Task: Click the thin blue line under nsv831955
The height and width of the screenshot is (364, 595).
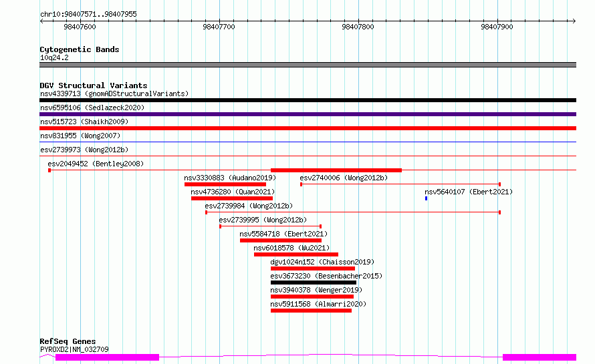Action: pos(308,142)
